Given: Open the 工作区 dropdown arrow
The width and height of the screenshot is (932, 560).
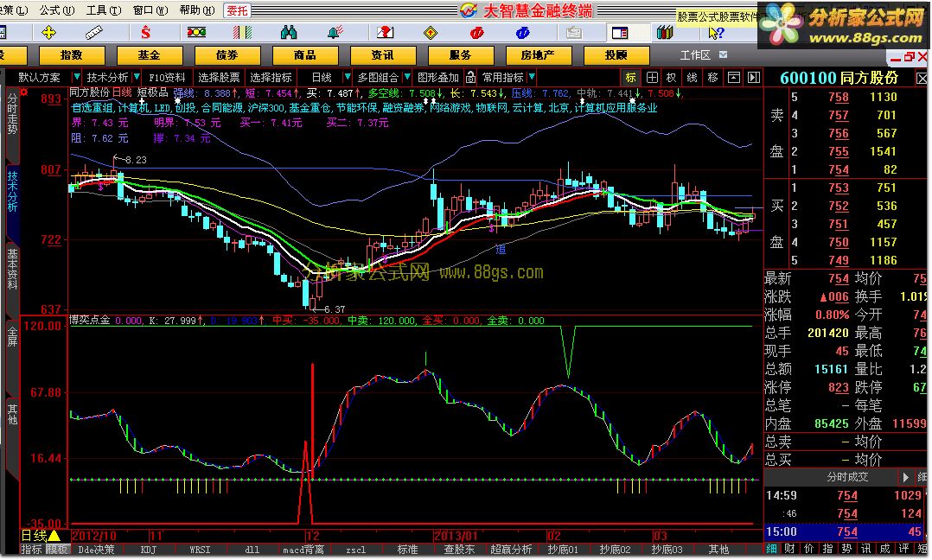Looking at the screenshot, I should point(724,54).
